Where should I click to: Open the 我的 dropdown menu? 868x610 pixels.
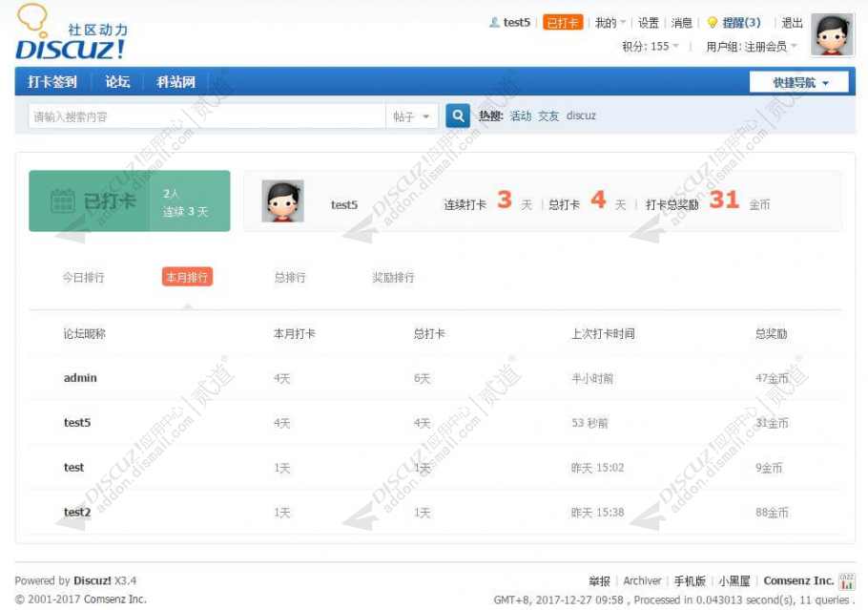click(610, 23)
